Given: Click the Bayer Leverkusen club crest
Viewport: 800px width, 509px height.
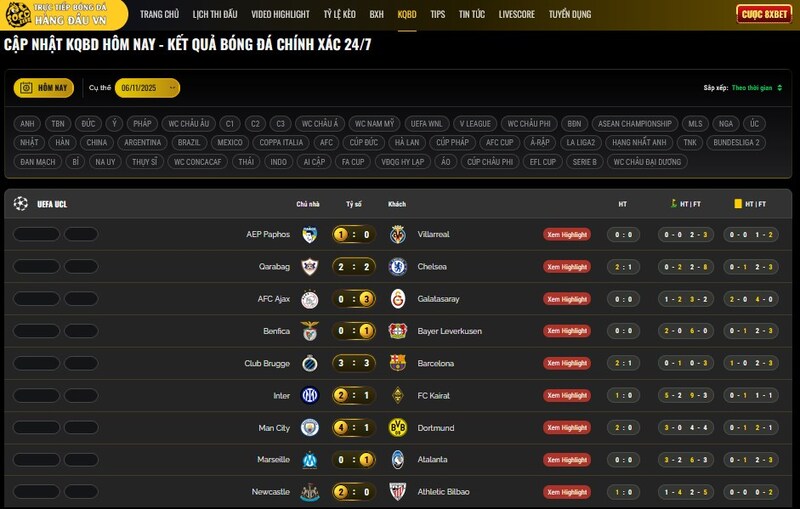Looking at the screenshot, I should [398, 331].
